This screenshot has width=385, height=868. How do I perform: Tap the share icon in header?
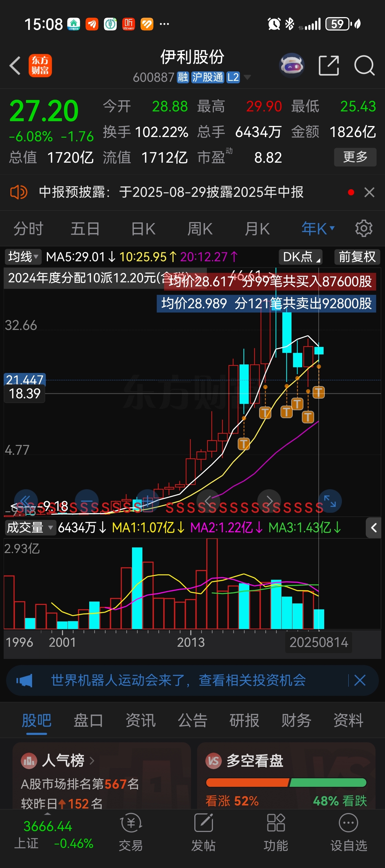[329, 65]
